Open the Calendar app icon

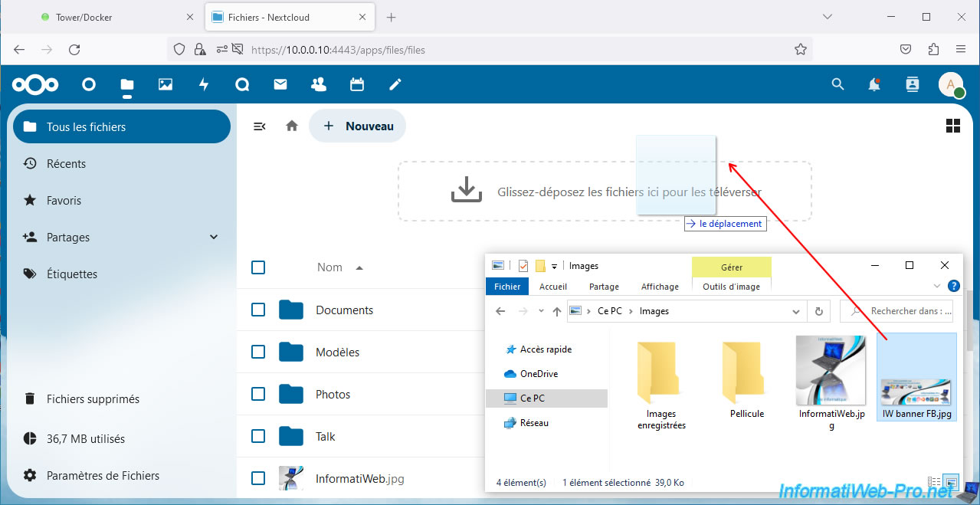coord(357,85)
